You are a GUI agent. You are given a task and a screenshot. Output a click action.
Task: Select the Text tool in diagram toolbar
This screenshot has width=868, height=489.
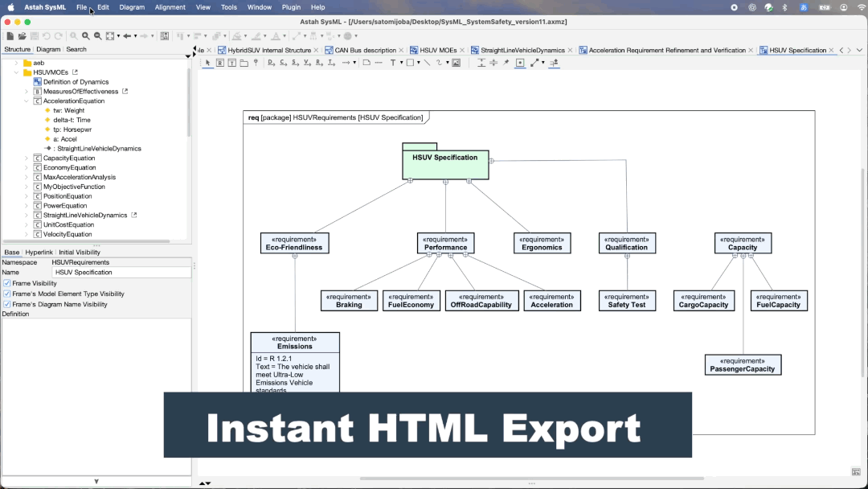pyautogui.click(x=394, y=63)
